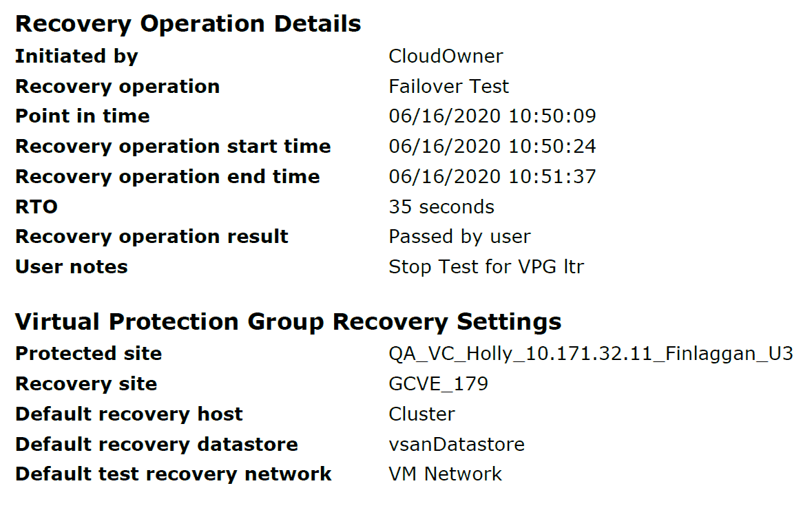The height and width of the screenshot is (519, 812).
Task: Click the Stop Test for VPG ltr note
Action: tap(486, 267)
